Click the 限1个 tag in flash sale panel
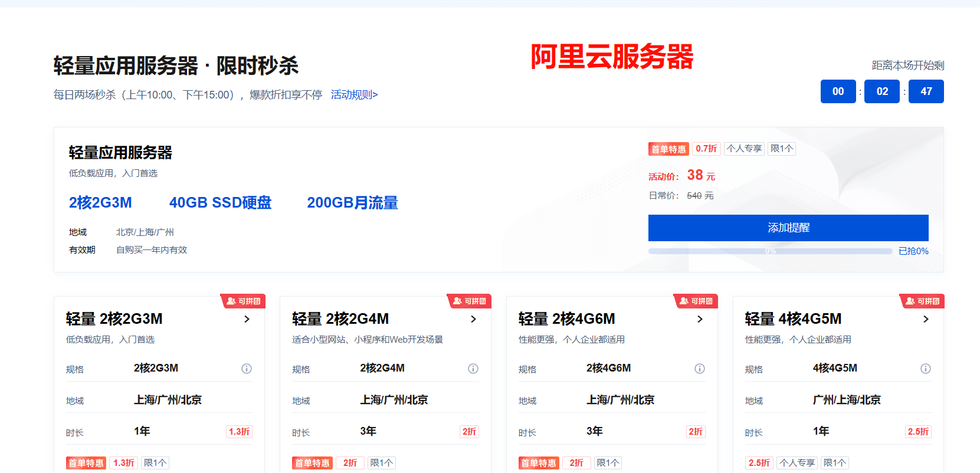 pyautogui.click(x=782, y=149)
